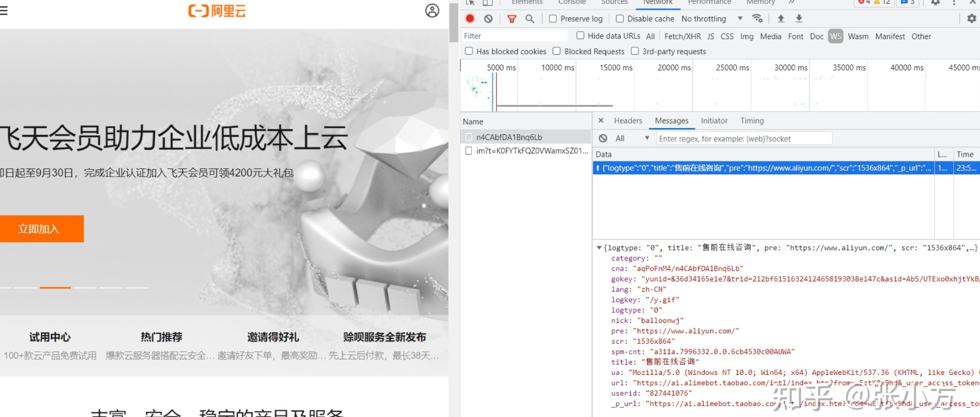This screenshot has width=980, height=417.
Task: Check 3rd-party requests option
Action: point(635,51)
